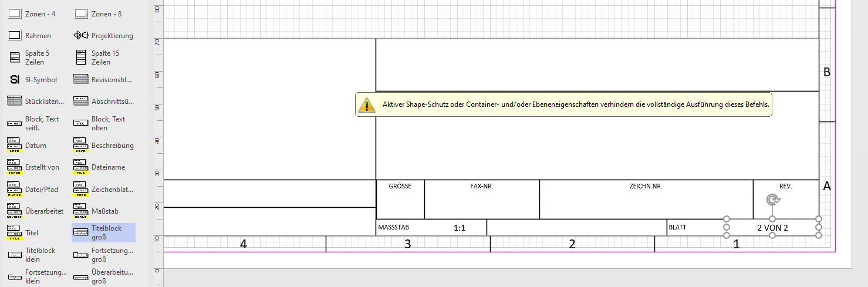This screenshot has width=868, height=287.
Task: Choose the Projektierung shape
Action: tap(103, 36)
